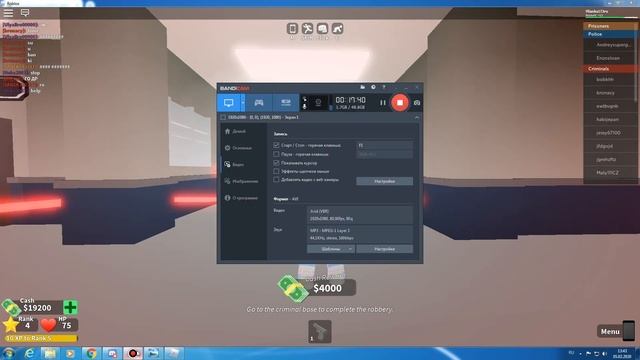
Task: Select Police team header in player list
Action: (x=610, y=34)
